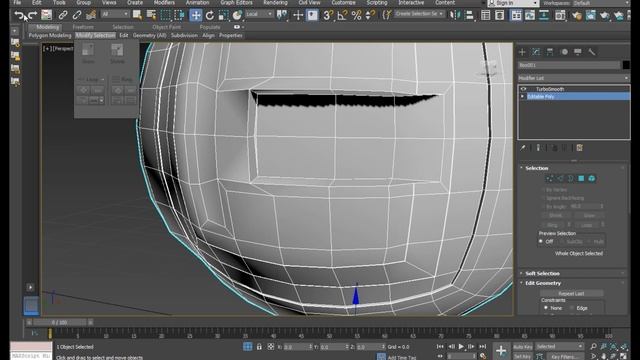Click the Box001 object name field
Viewport: 640px width, 360px height.
(x=569, y=65)
